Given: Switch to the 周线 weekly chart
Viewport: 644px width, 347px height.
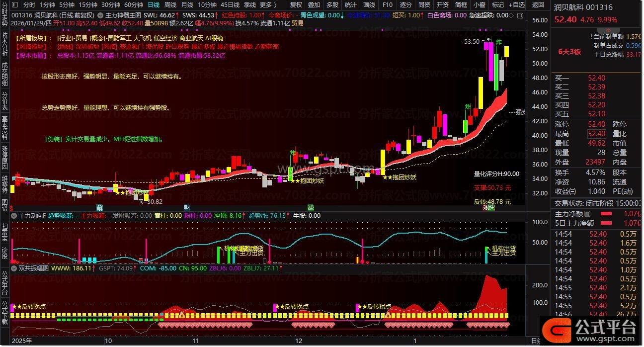Looking at the screenshot, I should (170, 4).
